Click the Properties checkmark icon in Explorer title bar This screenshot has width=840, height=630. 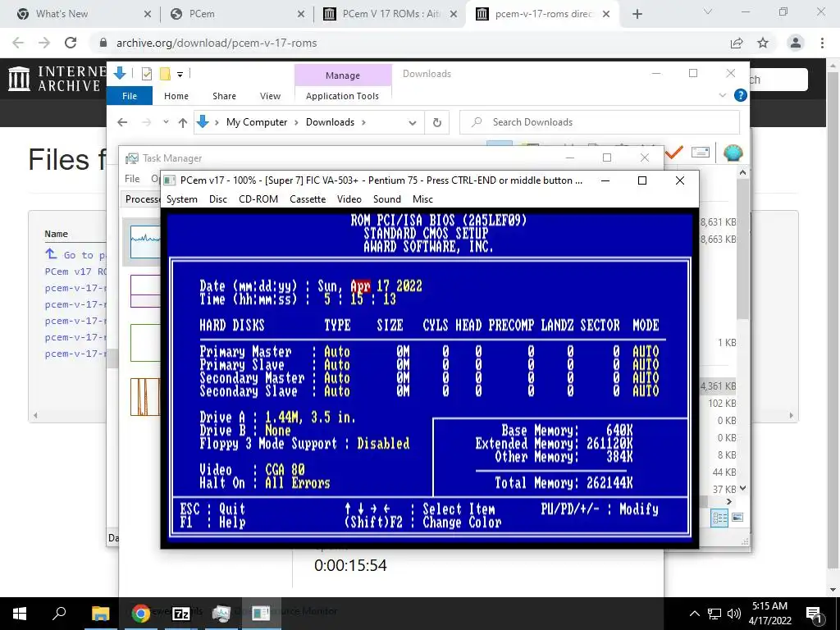click(146, 74)
